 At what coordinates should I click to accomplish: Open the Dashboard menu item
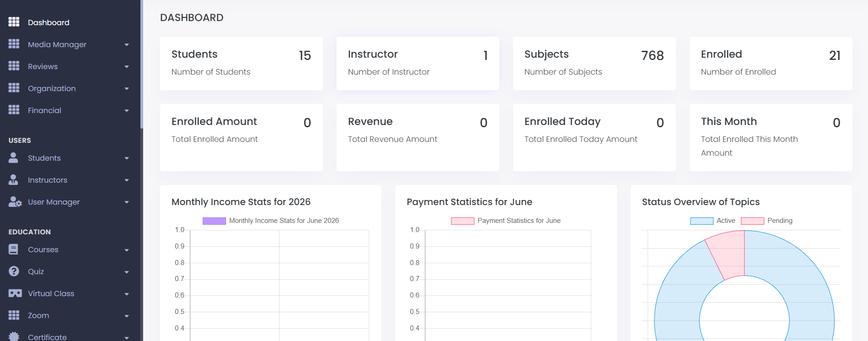[x=70, y=22]
